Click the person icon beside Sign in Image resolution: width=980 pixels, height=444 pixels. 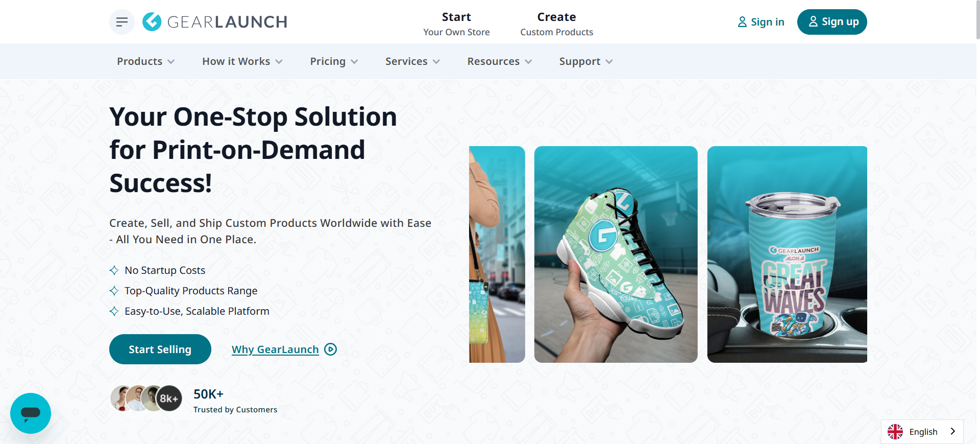(x=742, y=22)
